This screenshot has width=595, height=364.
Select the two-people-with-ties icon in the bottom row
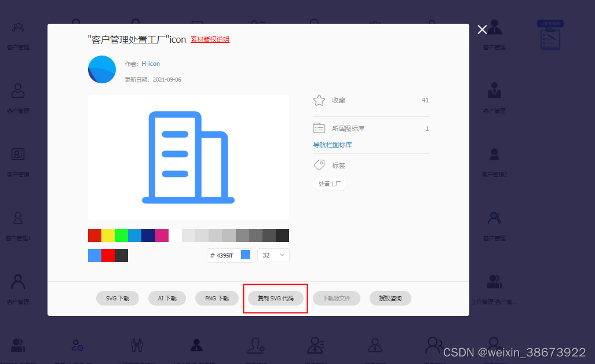137,345
